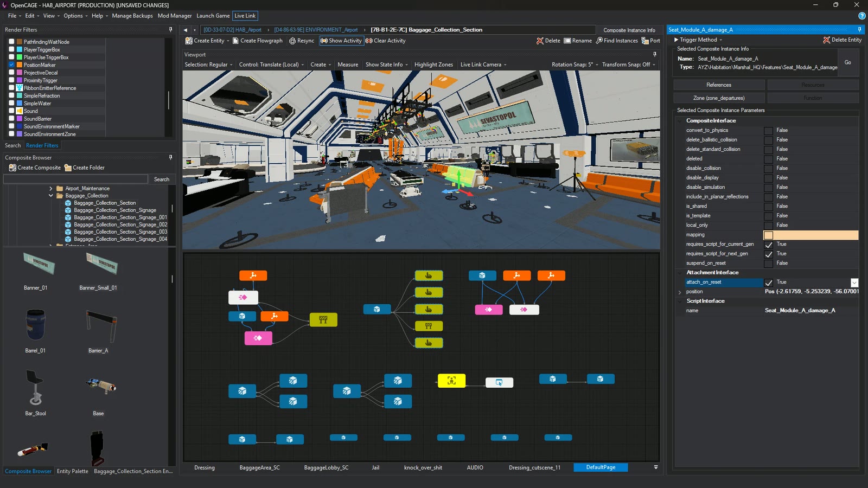Viewport: 868px width, 488px height.
Task: Open the Control: Translate (Local) dropdown
Action: (271, 65)
